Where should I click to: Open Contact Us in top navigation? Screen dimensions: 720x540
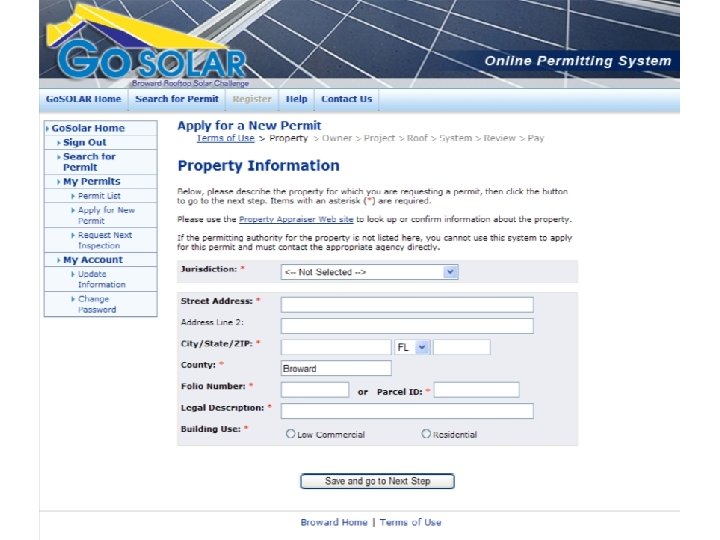pos(347,99)
